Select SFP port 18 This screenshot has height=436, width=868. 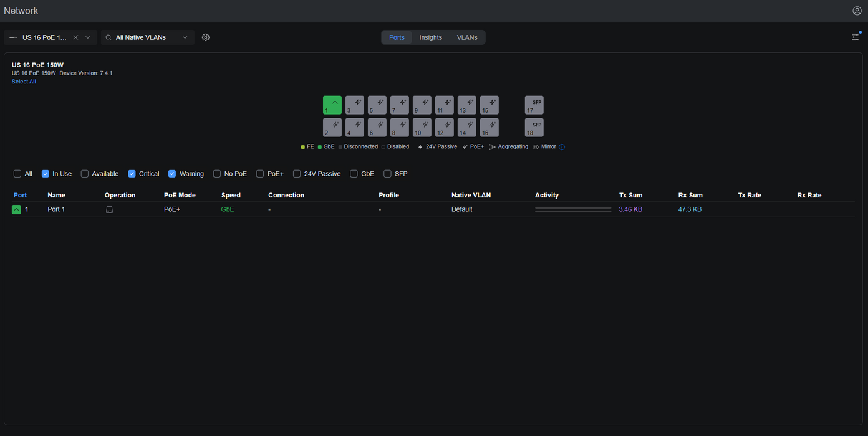pyautogui.click(x=534, y=128)
